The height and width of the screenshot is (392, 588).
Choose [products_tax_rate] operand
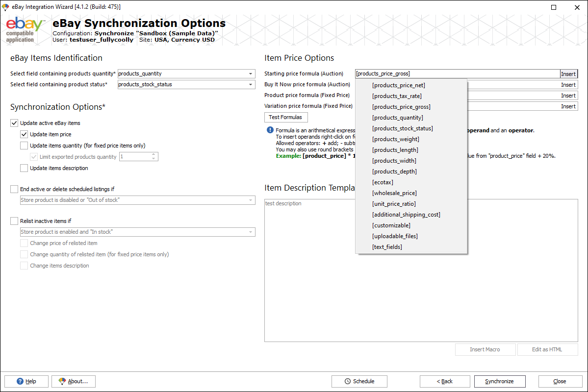click(411, 96)
